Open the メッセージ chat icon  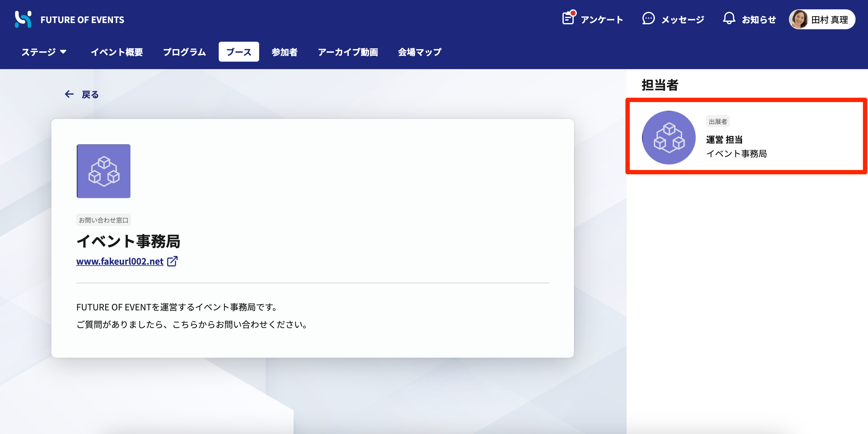(648, 19)
